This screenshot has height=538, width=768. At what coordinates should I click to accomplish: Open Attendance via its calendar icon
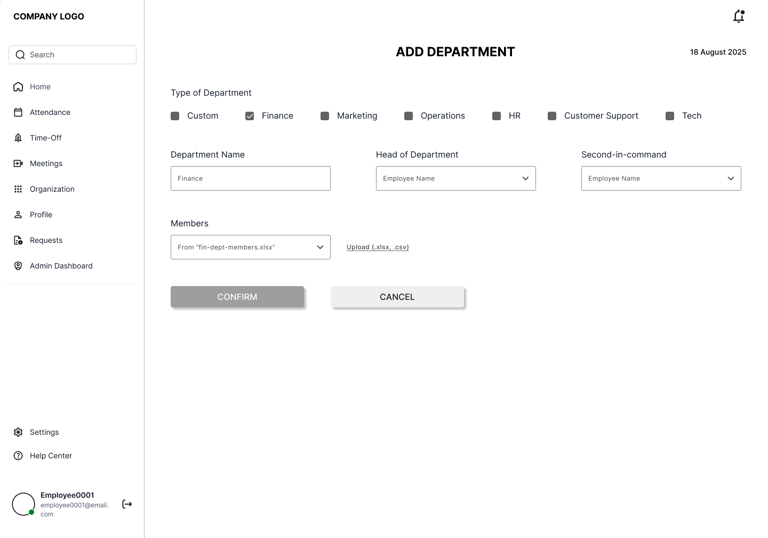18,113
